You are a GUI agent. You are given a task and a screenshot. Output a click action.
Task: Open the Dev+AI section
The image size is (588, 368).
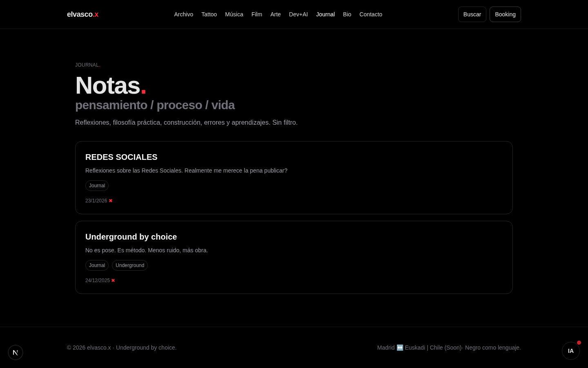(298, 14)
